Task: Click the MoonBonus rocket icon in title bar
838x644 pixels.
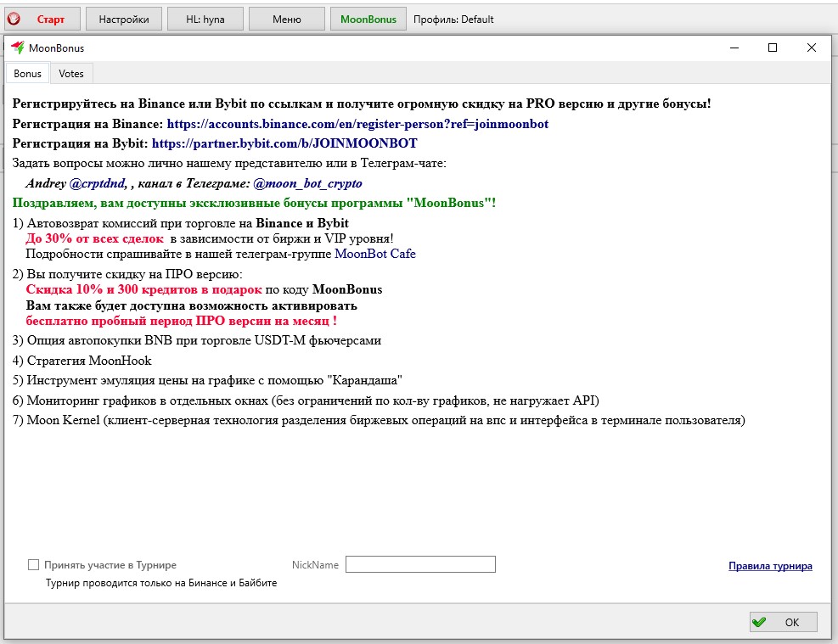Action: tap(18, 48)
